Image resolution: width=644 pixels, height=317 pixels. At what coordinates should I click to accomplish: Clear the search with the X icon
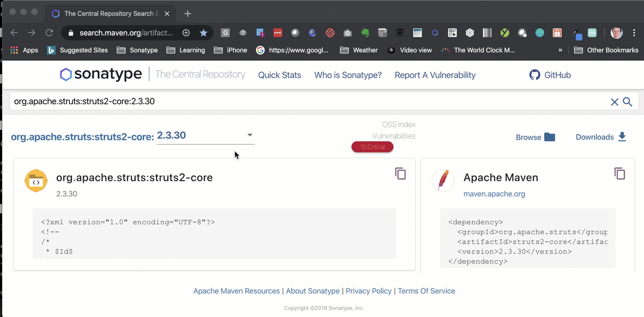615,102
